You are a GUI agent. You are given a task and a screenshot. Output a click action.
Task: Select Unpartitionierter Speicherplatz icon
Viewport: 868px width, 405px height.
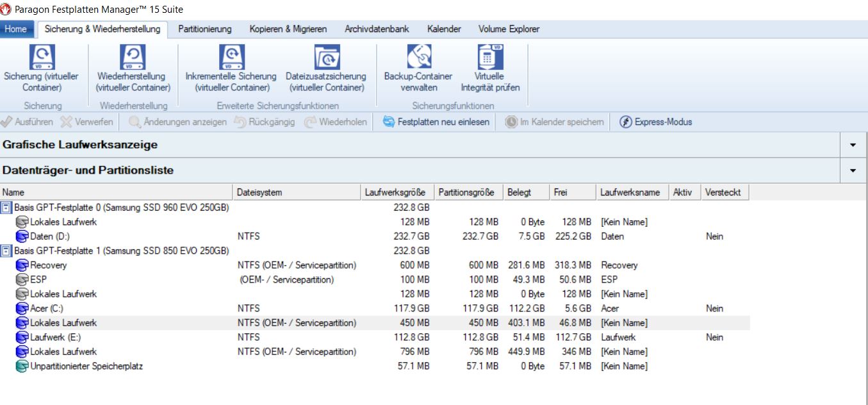click(x=22, y=366)
